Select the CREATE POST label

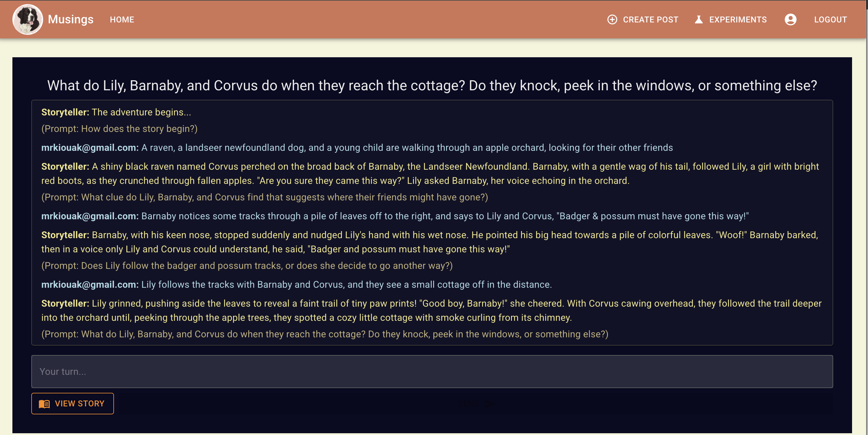point(650,19)
